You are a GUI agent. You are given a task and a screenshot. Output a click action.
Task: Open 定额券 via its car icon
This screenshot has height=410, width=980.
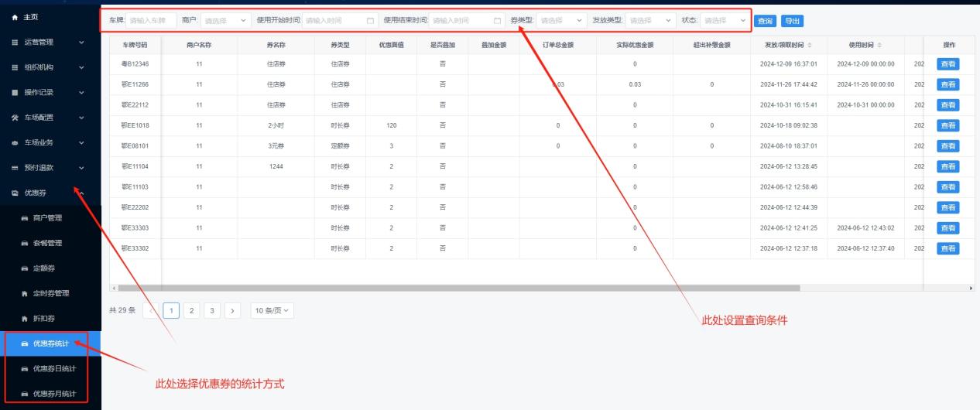coord(25,268)
